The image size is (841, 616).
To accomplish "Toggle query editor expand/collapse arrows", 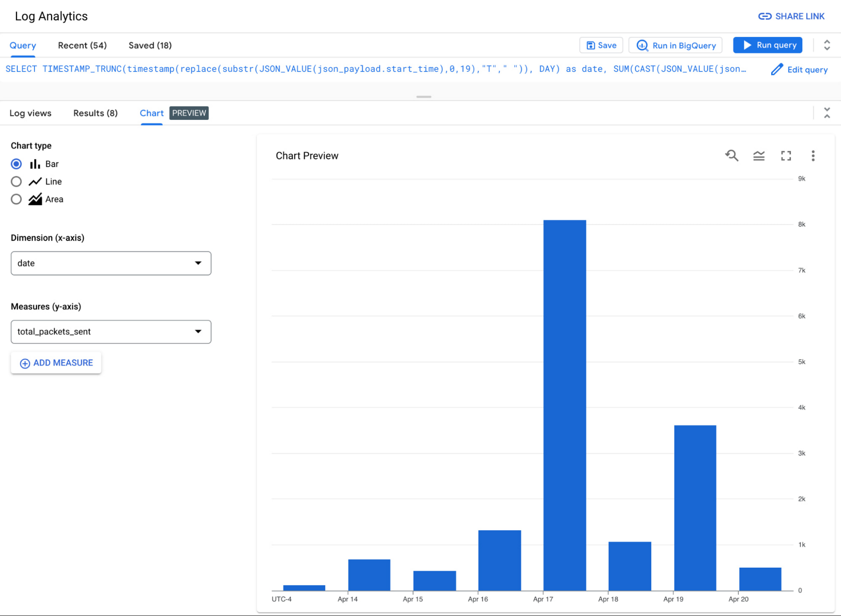I will (827, 45).
